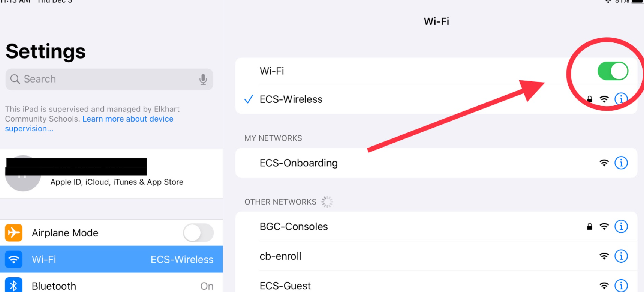Focus the Settings Search field

coord(109,79)
